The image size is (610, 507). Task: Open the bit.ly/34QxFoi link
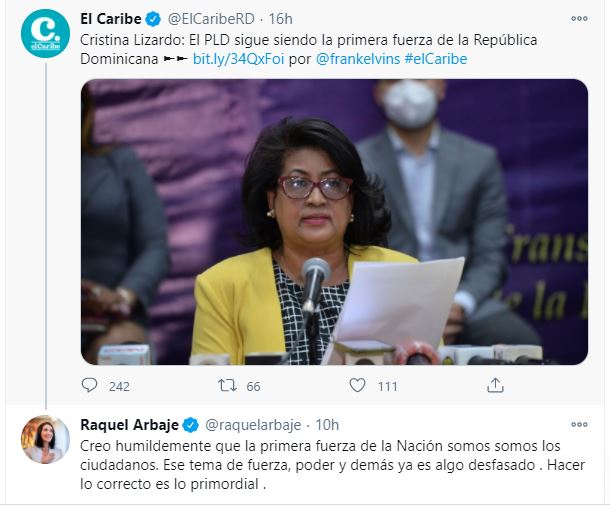click(238, 59)
